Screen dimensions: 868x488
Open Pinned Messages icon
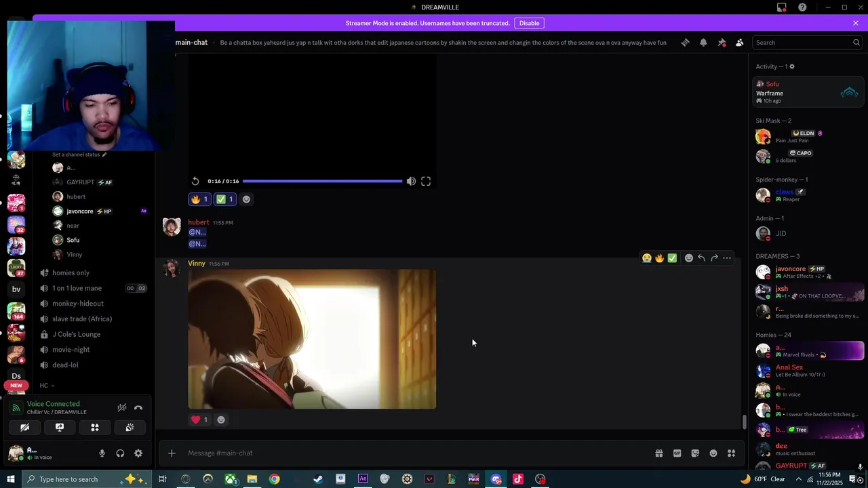coord(722,43)
